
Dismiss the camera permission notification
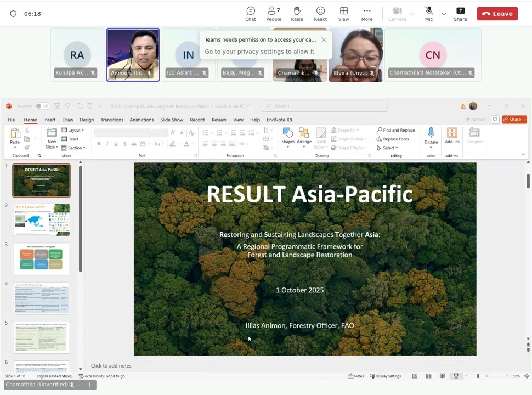pos(324,39)
